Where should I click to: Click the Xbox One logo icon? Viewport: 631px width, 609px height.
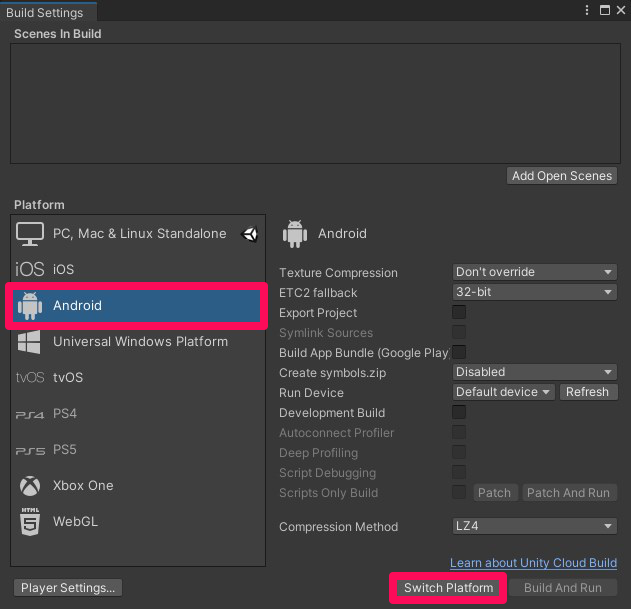[30, 486]
